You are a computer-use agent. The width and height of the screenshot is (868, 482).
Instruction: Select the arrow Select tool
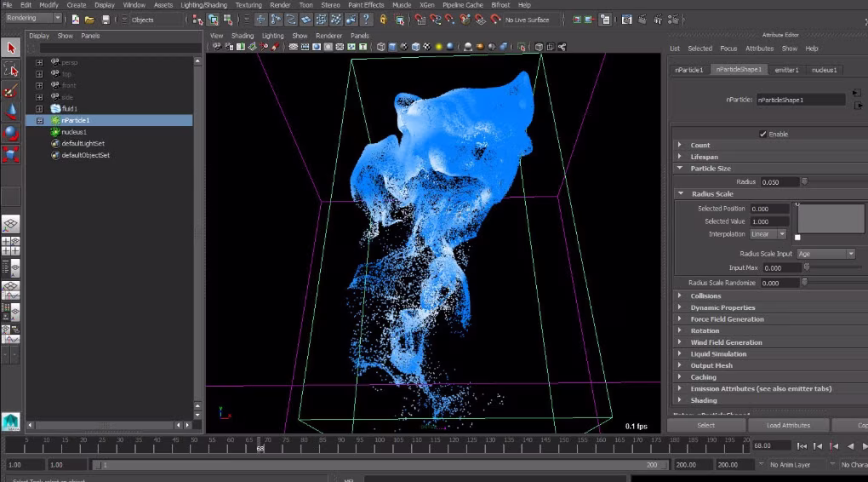11,48
